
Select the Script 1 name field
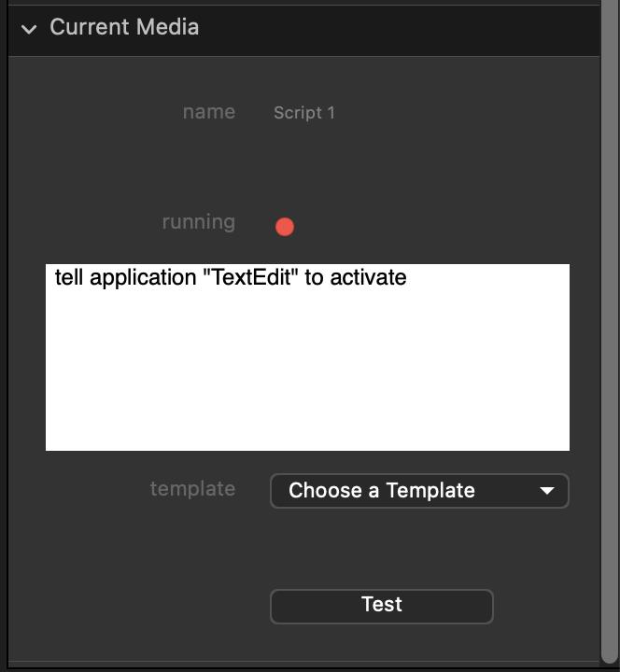(304, 113)
